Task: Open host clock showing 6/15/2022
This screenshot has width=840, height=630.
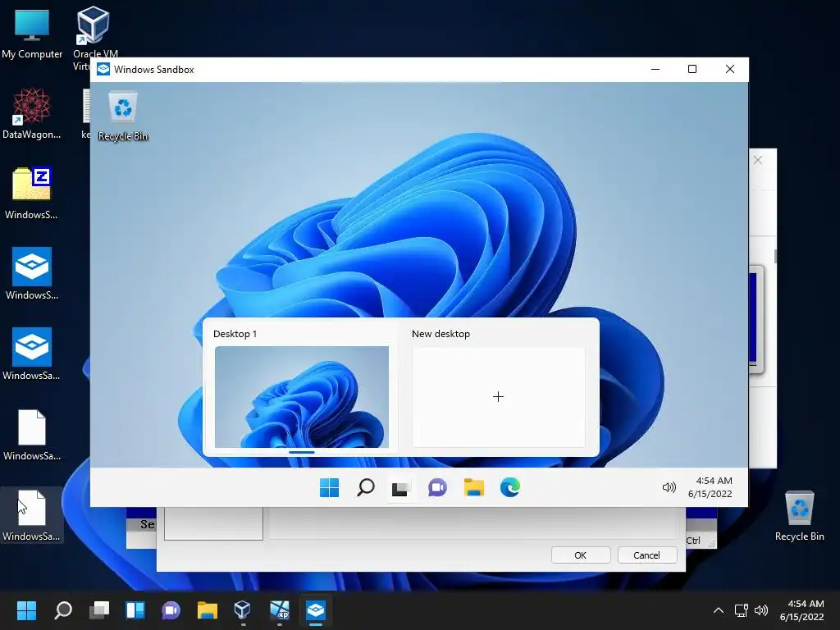Action: point(801,610)
